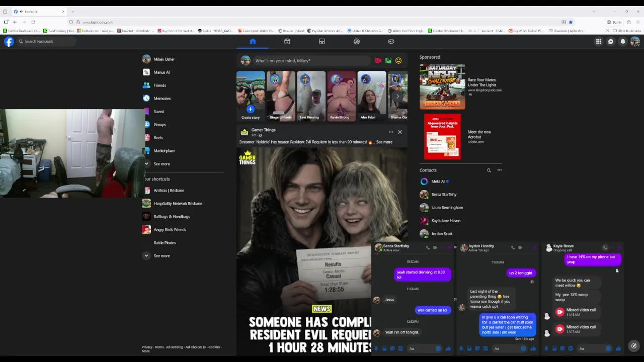
Task: Search contacts with magnifier icon
Action: 489,170
